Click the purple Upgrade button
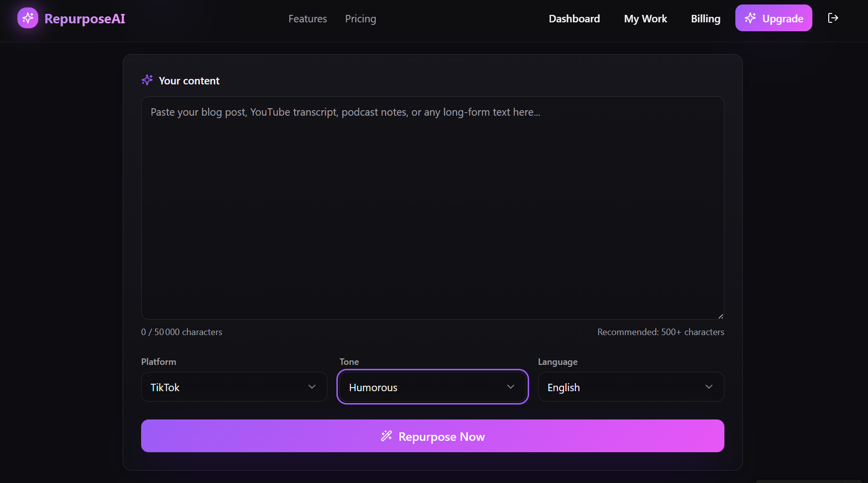868x483 pixels. (x=774, y=18)
